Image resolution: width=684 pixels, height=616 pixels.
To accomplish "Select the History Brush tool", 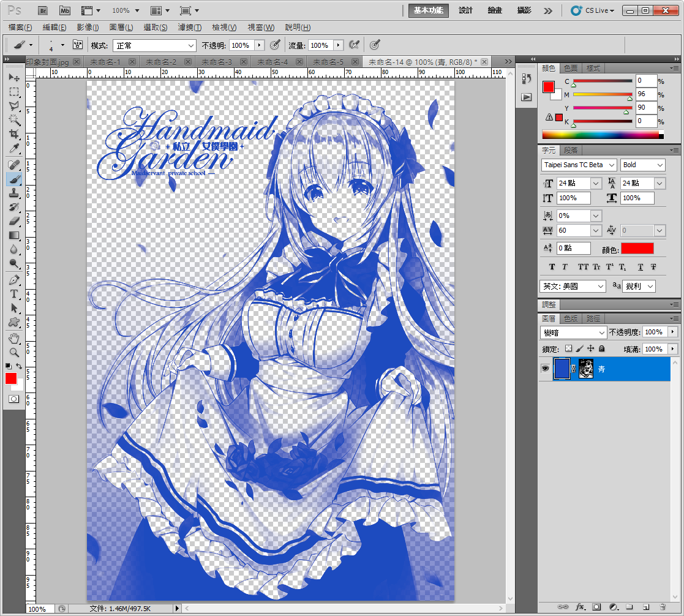I will coord(14,207).
